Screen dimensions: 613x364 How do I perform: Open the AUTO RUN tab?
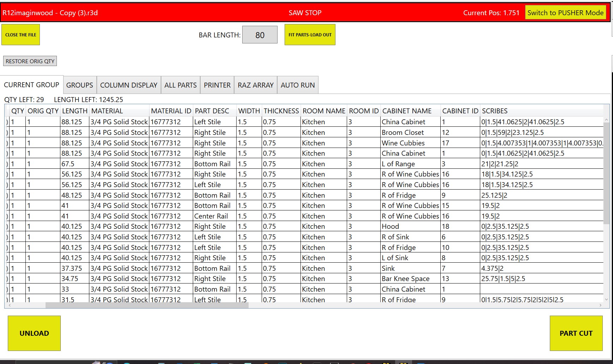[x=298, y=85]
